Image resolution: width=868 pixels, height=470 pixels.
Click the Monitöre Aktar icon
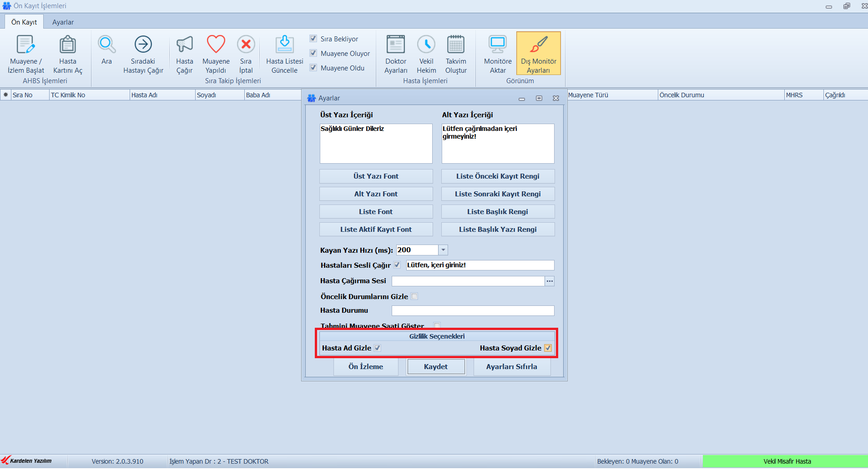click(x=497, y=45)
